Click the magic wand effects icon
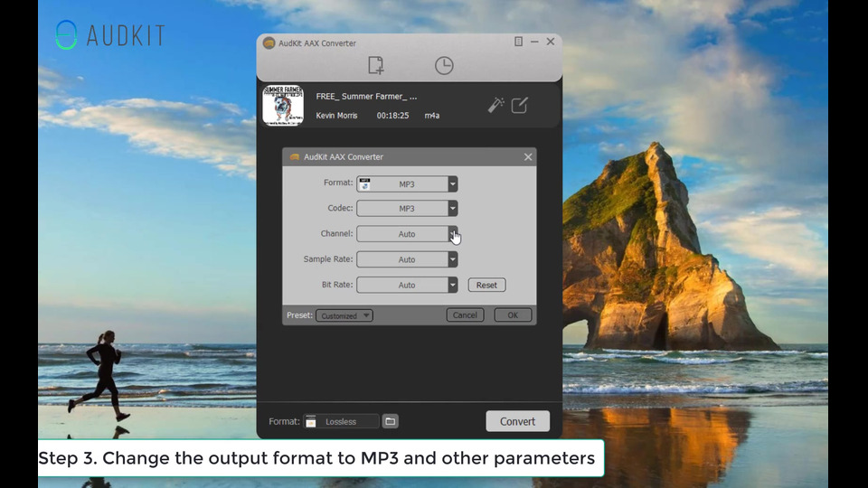868x488 pixels. 495,105
